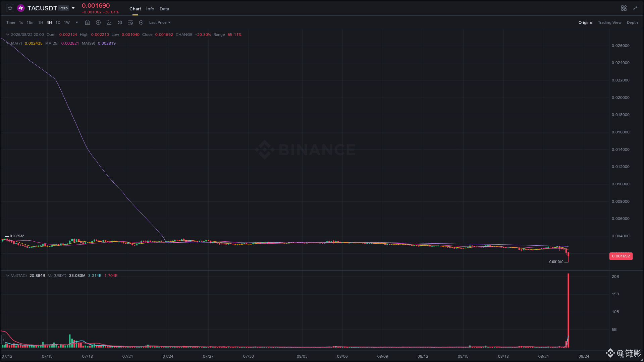Click the pink volume MA value 1.704B
This screenshot has height=362, width=644.
coord(111,276)
